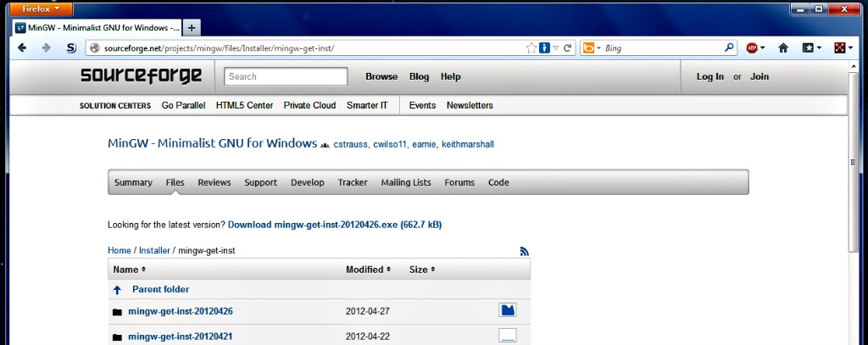This screenshot has width=868, height=345.
Task: Click the folder icon of mingw-get-inst-20120426
Action: coord(117,312)
